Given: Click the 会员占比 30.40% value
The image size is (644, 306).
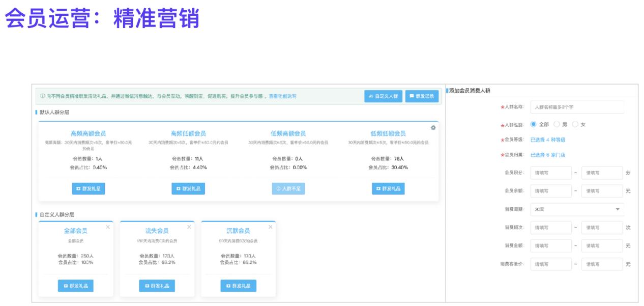Looking at the screenshot, I should (x=400, y=167).
